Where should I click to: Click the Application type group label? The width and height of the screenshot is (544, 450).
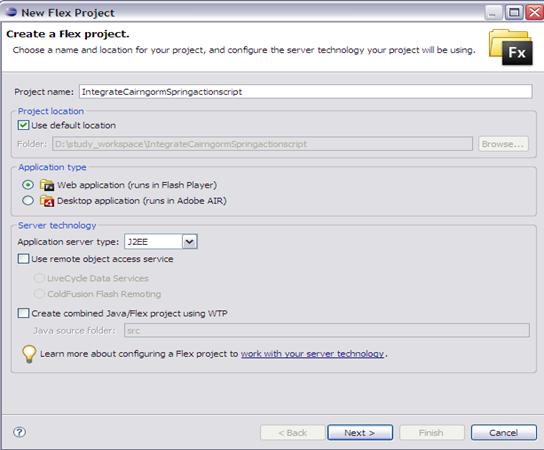click(52, 167)
